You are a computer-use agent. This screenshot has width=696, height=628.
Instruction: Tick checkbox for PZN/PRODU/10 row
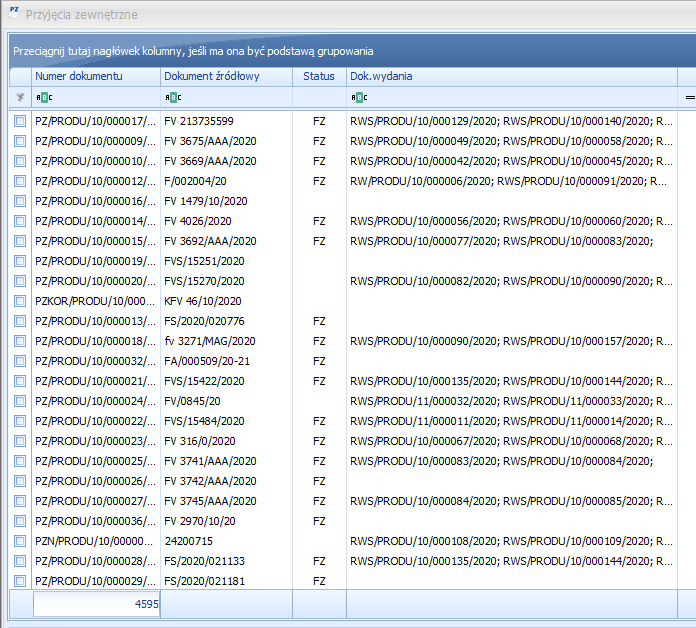tap(20, 541)
